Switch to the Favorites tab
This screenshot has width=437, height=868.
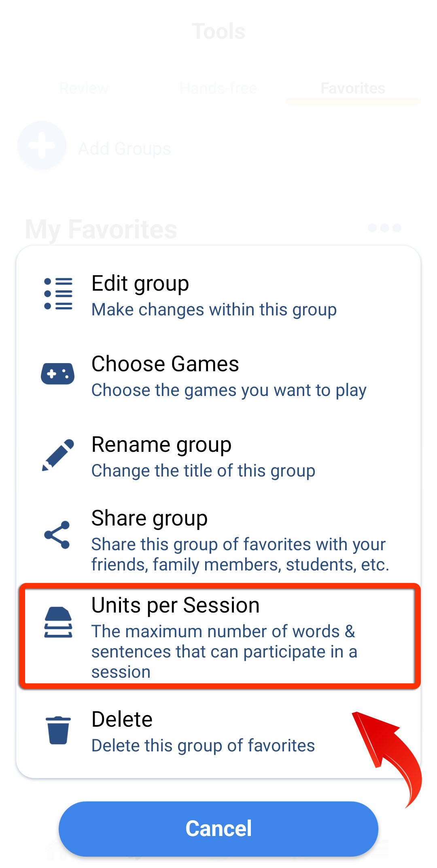353,88
